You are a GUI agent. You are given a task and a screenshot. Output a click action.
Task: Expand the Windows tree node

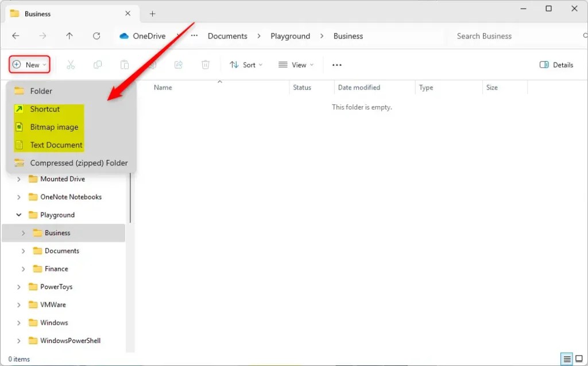[19, 323]
